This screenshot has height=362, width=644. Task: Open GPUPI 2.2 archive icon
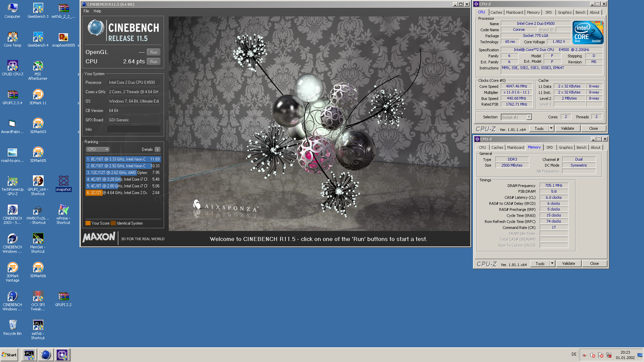pyautogui.click(x=63, y=298)
